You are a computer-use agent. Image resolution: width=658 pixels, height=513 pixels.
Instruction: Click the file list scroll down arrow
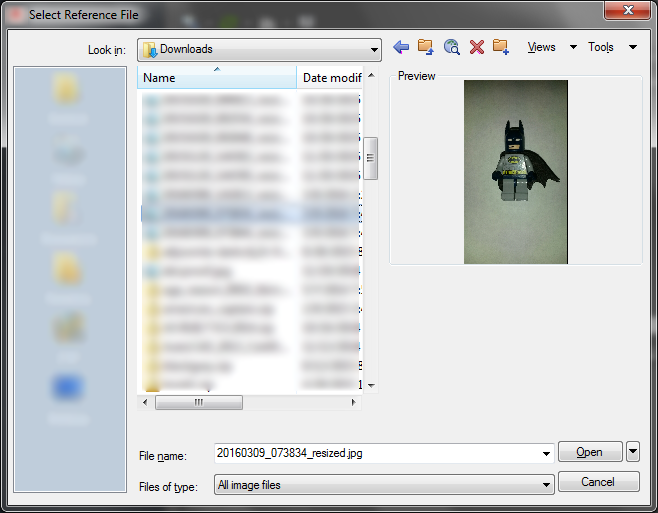click(x=371, y=385)
